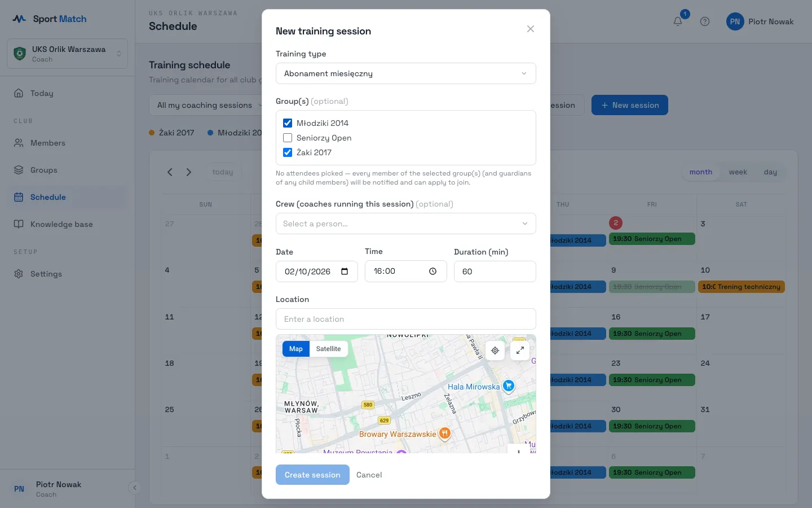
Task: Click the Schedule calendar icon in sidebar
Action: [x=19, y=197]
